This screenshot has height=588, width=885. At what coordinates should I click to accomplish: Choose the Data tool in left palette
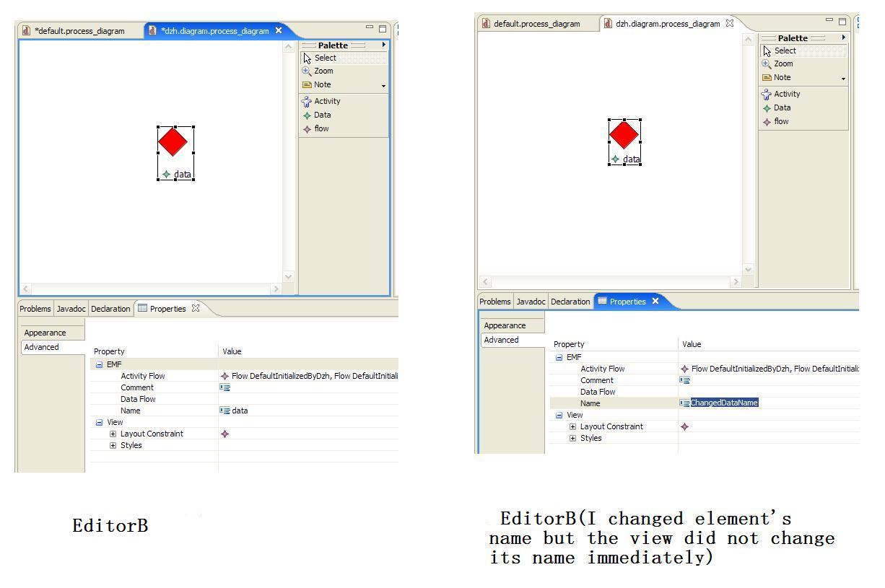(x=317, y=115)
